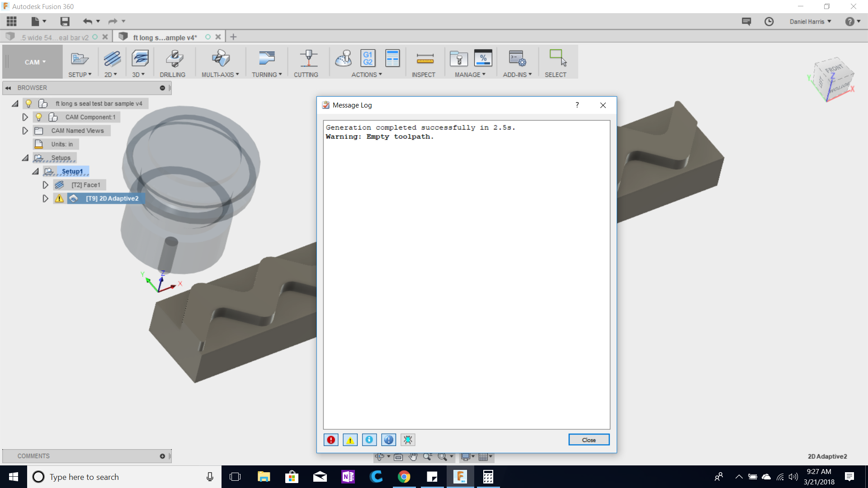Open the Task Manager percent icon
This screenshot has width=868, height=488.
point(483,59)
